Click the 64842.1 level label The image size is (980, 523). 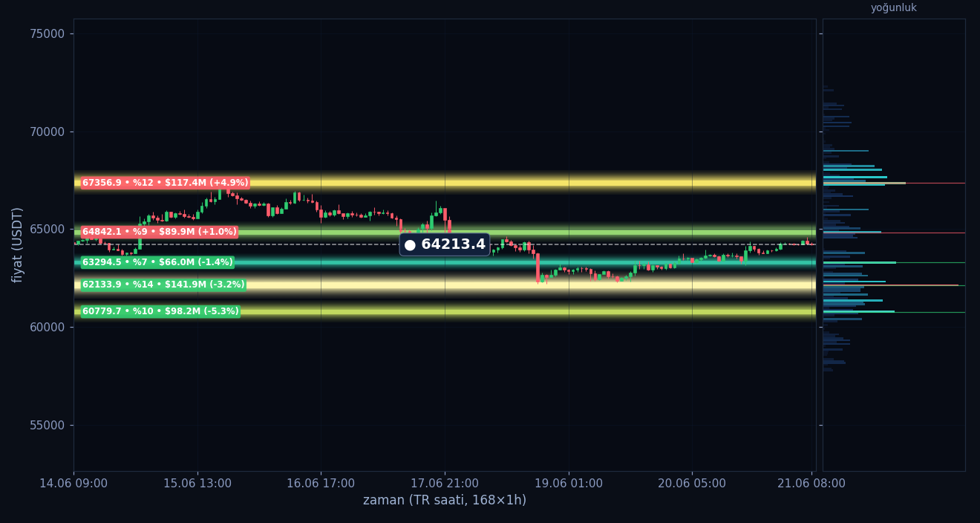(x=159, y=232)
